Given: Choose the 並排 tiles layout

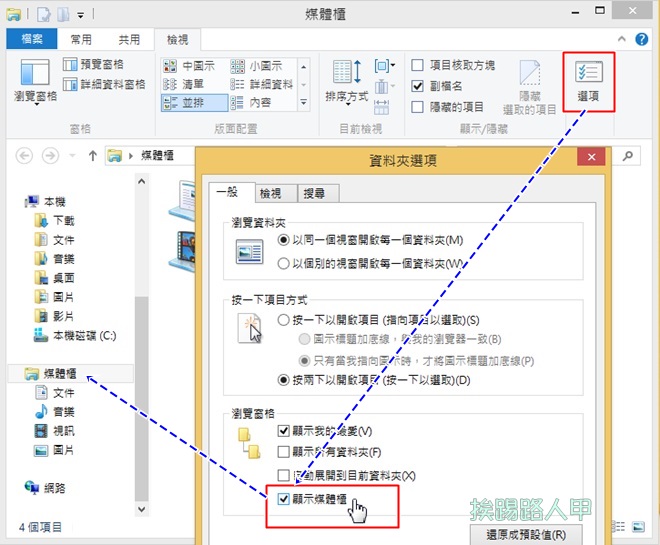Looking at the screenshot, I should [x=187, y=101].
